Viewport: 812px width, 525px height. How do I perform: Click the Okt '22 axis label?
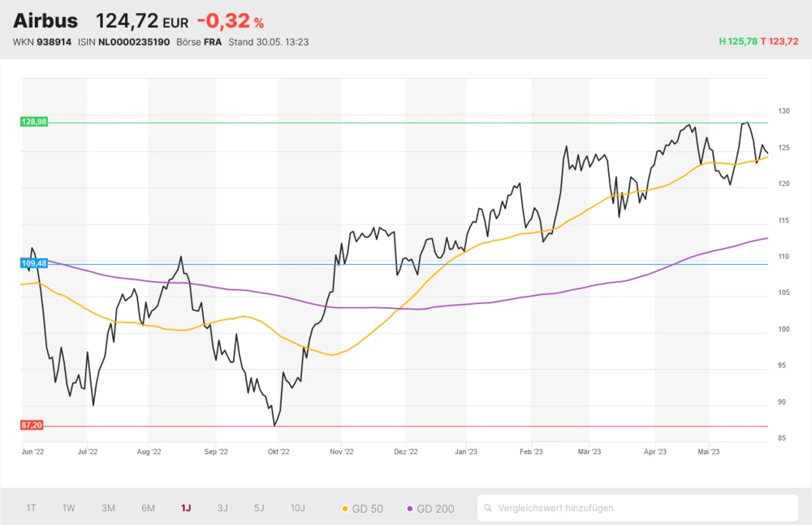(x=279, y=451)
